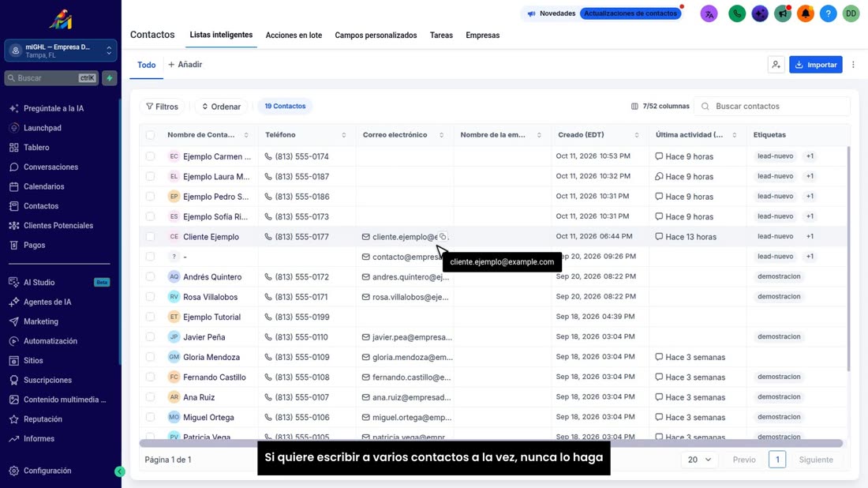Open the more options three-dot menu
The height and width of the screenshot is (488, 868).
(x=853, y=65)
